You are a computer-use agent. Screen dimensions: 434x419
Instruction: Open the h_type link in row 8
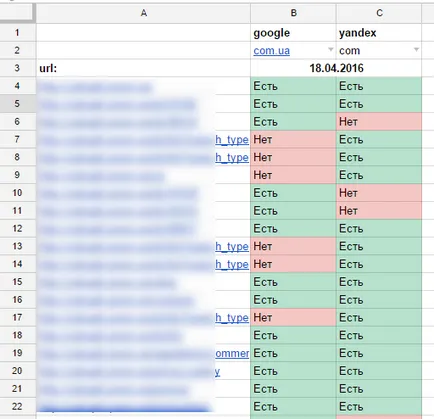(232, 157)
